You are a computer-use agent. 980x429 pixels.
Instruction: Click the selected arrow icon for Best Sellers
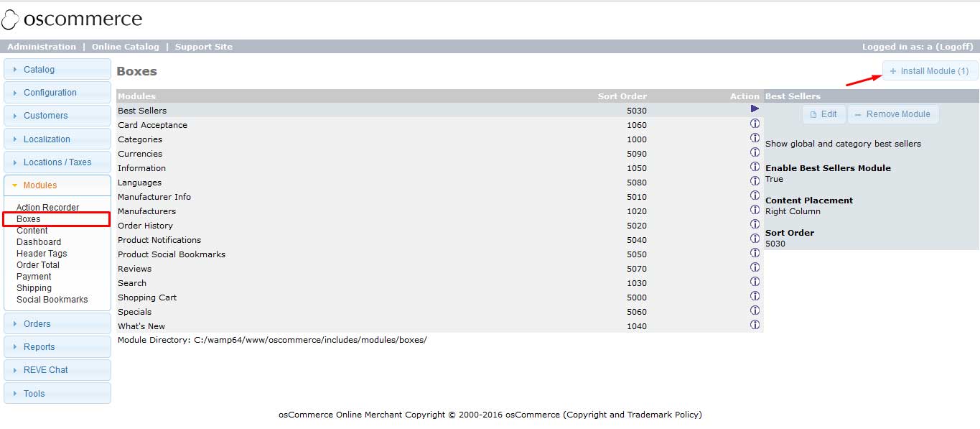(x=755, y=109)
